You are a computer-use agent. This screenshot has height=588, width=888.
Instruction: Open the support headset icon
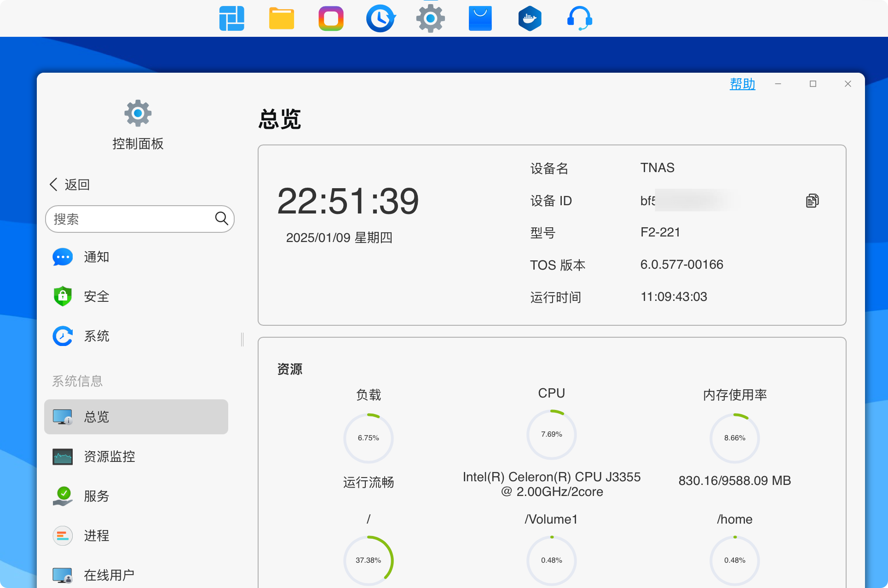[x=579, y=18]
